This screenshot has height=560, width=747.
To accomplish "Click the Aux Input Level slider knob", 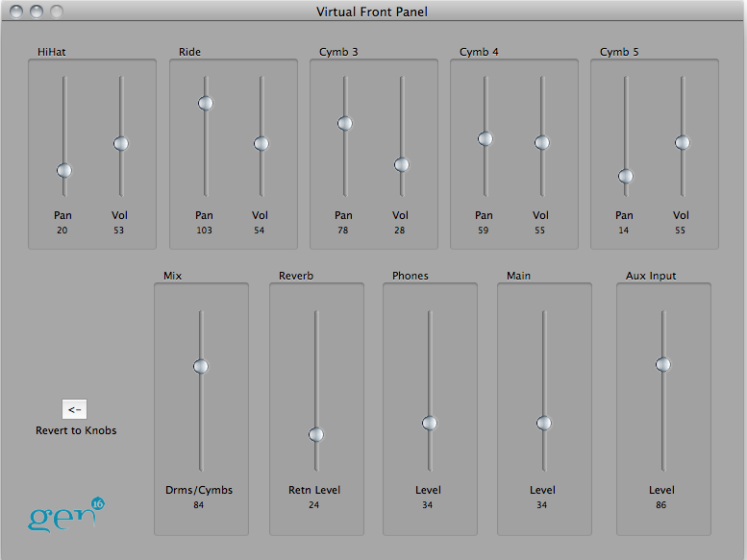I will [662, 364].
